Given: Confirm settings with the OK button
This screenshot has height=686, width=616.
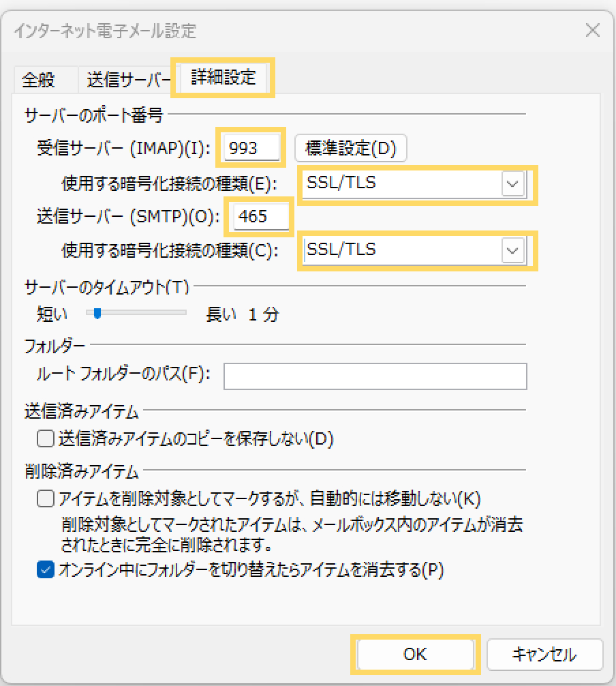Looking at the screenshot, I should click(414, 655).
